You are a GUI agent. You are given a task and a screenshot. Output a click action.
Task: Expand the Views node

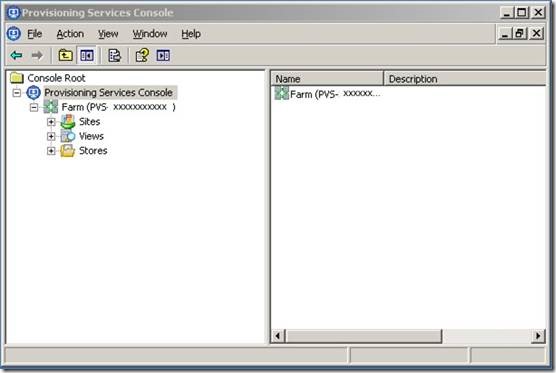tap(51, 137)
